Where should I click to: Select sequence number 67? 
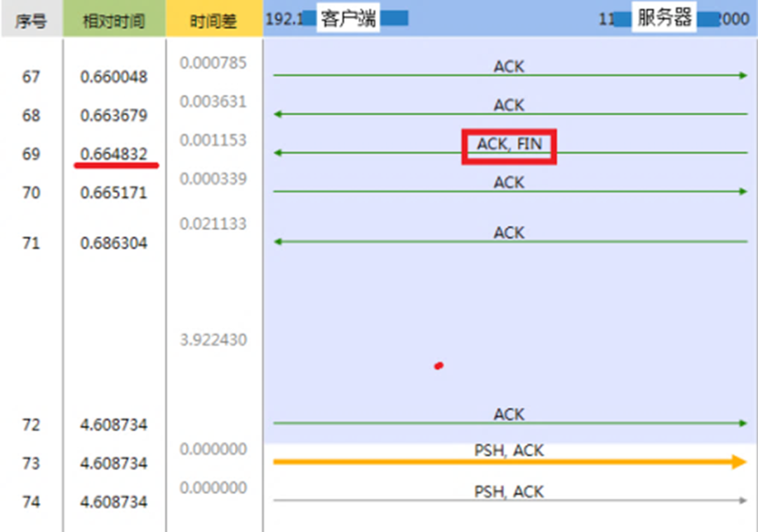31,77
